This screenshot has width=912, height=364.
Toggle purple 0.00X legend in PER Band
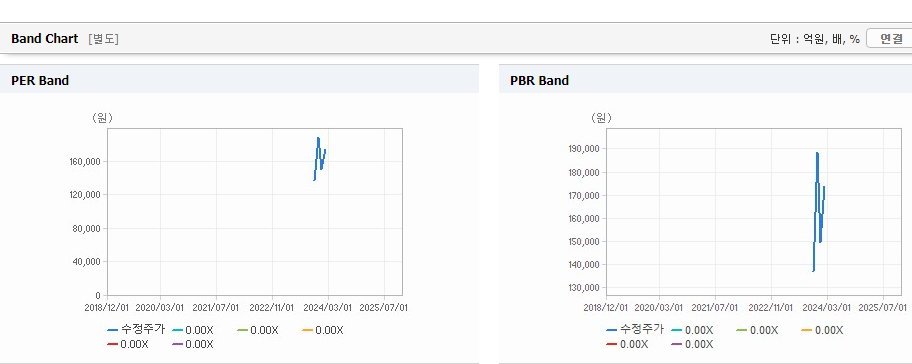click(x=193, y=344)
